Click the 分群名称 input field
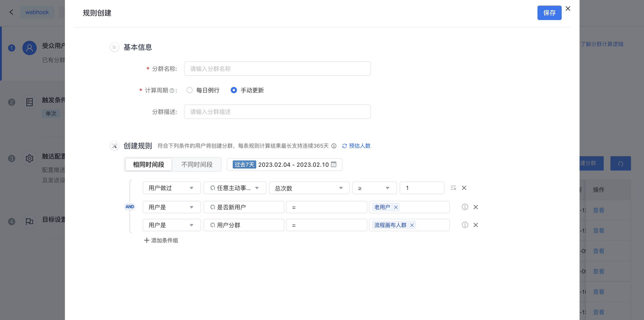 pyautogui.click(x=277, y=69)
